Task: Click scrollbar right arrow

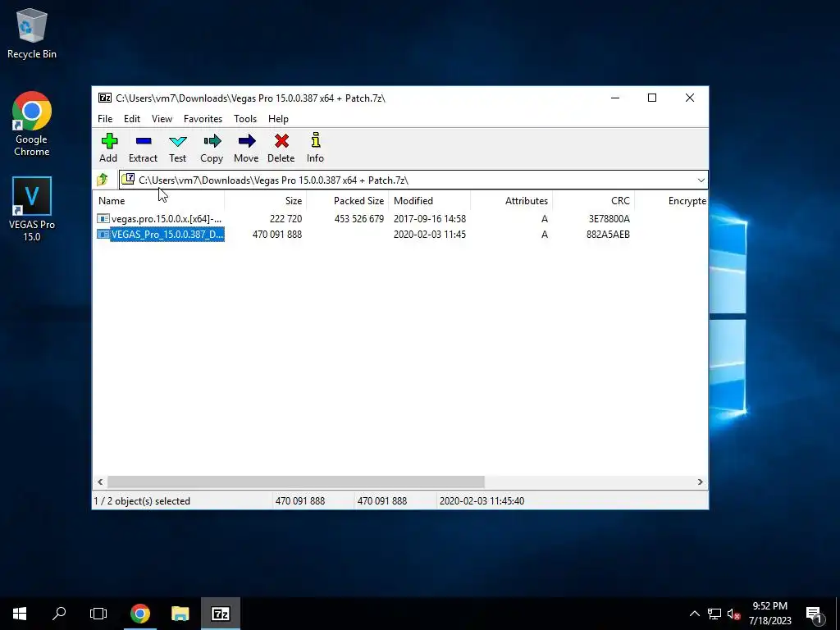Action: point(701,482)
